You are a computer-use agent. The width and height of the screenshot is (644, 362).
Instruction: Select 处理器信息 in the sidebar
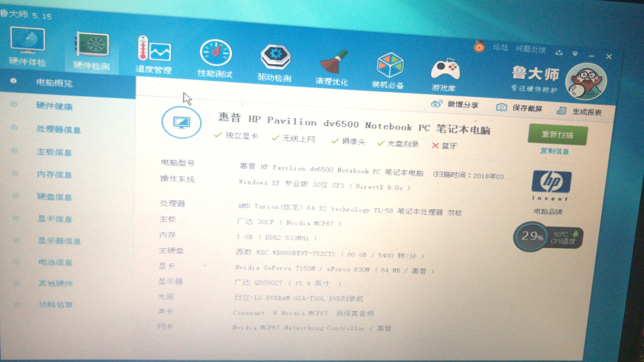point(59,129)
